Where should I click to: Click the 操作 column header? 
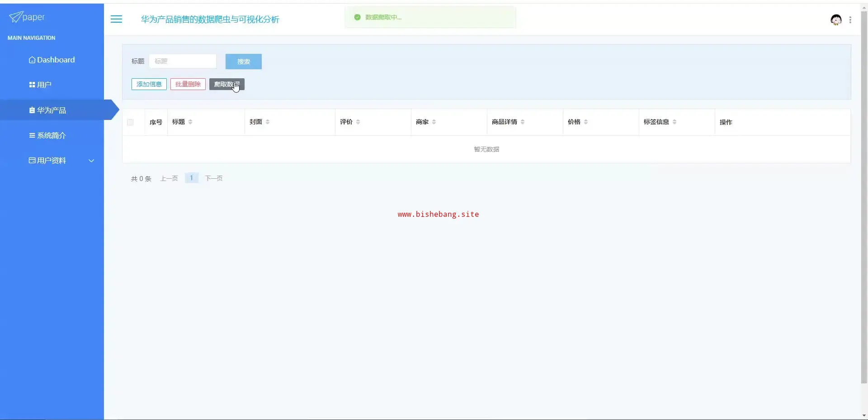726,122
